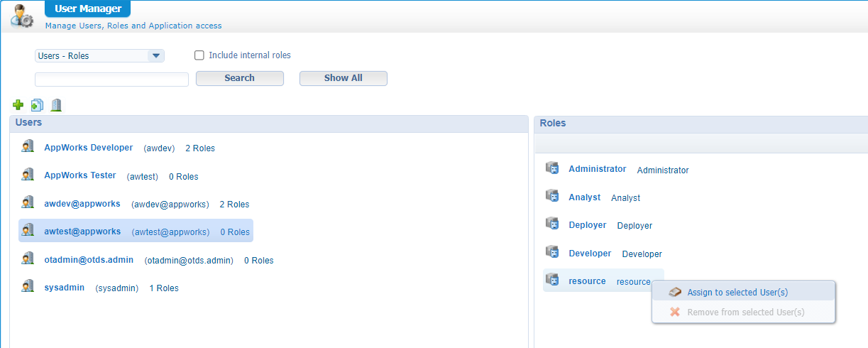Select the Deployer role name

pyautogui.click(x=588, y=225)
